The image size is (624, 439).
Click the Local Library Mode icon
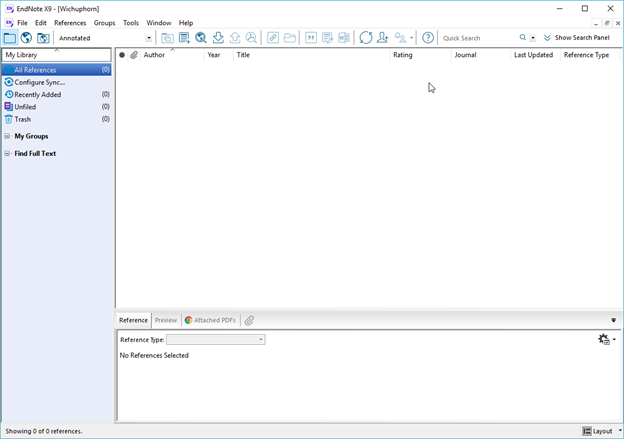click(9, 38)
